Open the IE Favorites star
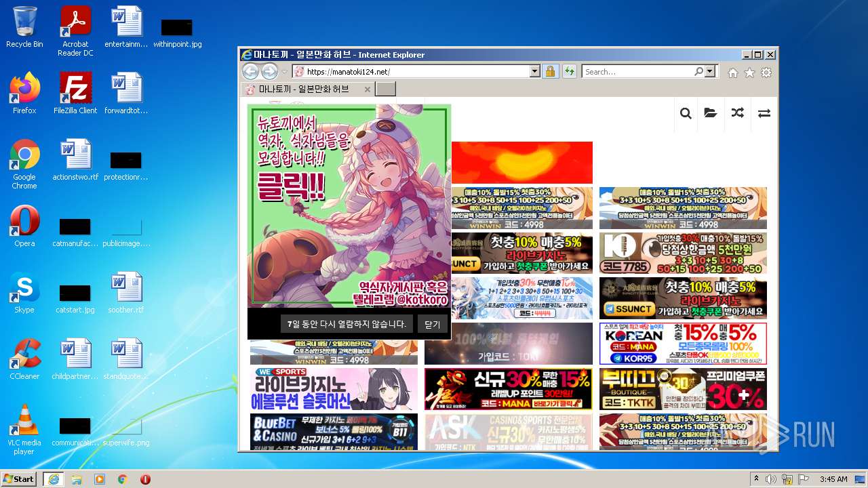This screenshot has width=868, height=488. 749,73
